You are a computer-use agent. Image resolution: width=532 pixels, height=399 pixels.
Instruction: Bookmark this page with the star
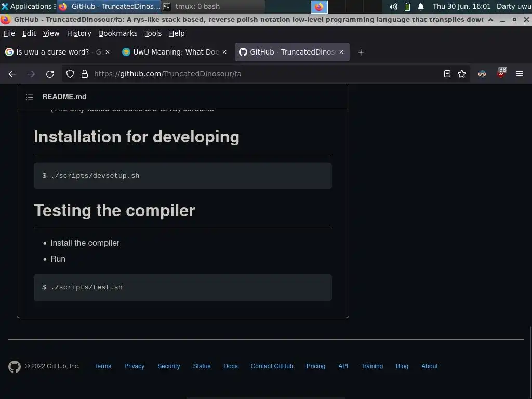(x=462, y=74)
